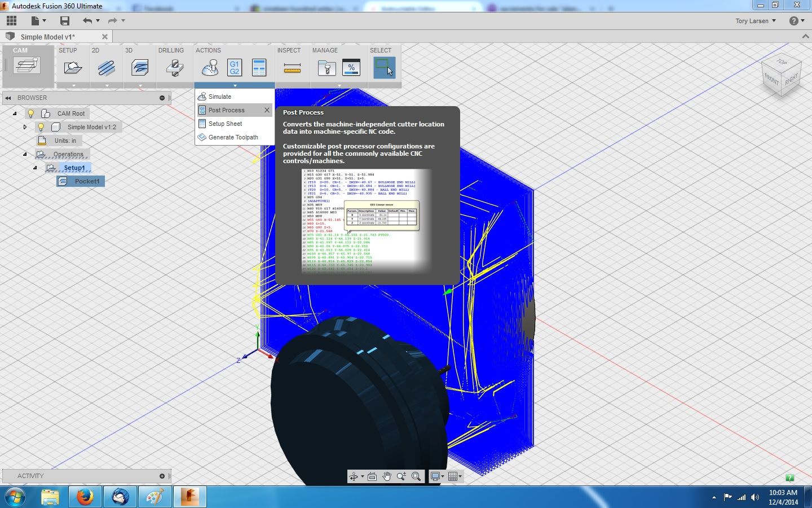Launch Firefox from the taskbar
This screenshot has width=812, height=508.
(x=85, y=497)
